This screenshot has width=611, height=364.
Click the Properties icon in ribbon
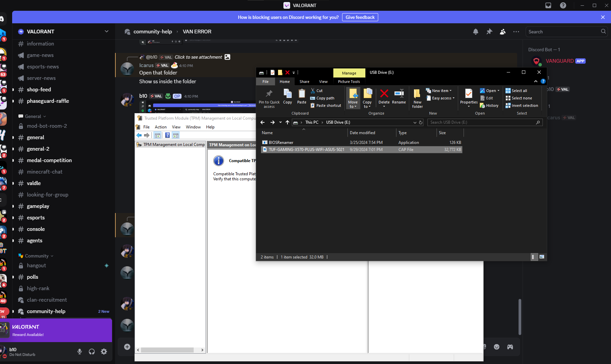coord(469,94)
